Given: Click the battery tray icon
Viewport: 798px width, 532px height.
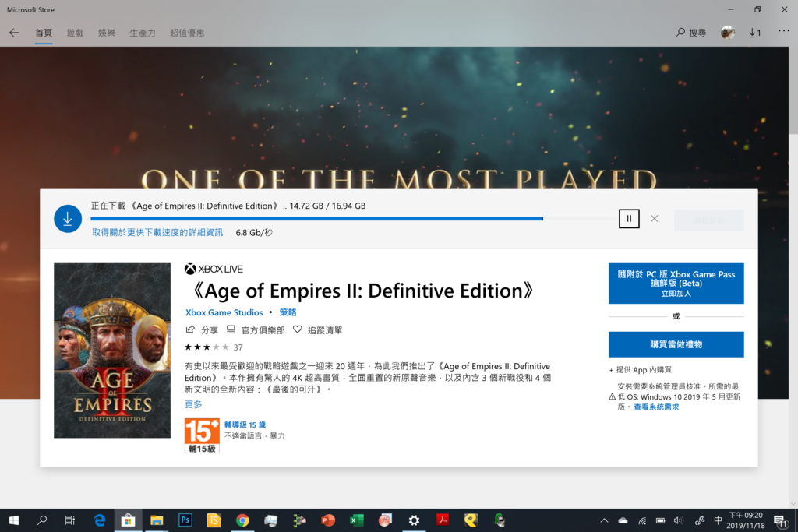Looking at the screenshot, I should click(x=661, y=520).
